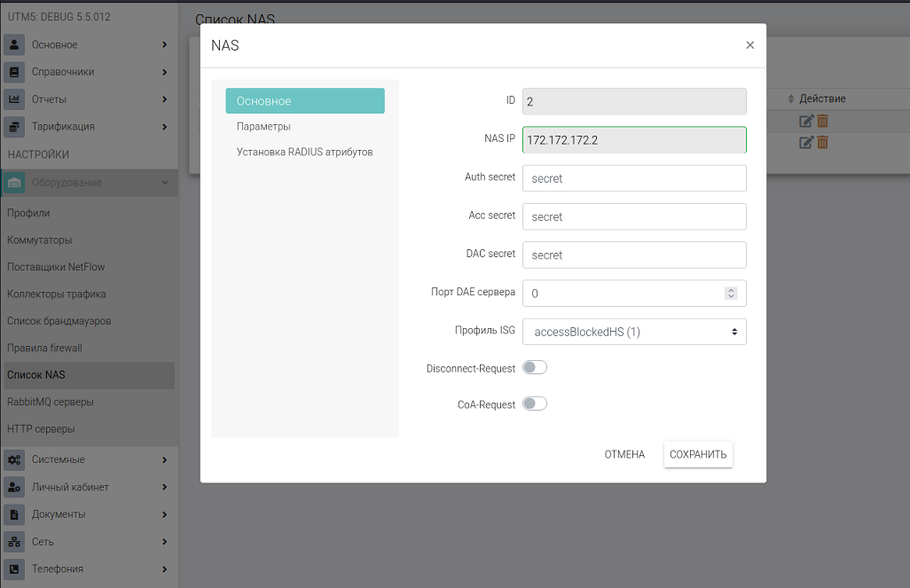Click the Системные gears icon
Viewport: 910px width, 588px height.
pos(14,459)
